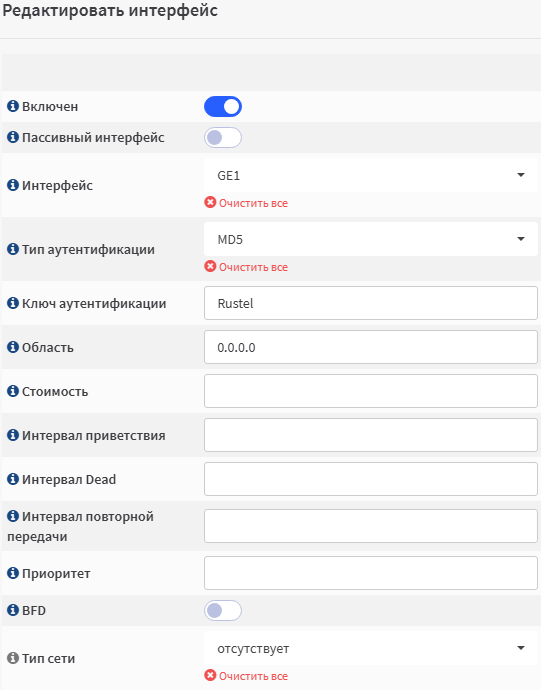This screenshot has width=541, height=690.
Task: Enable the Пассивный интерфейс toggle
Action: (223, 137)
